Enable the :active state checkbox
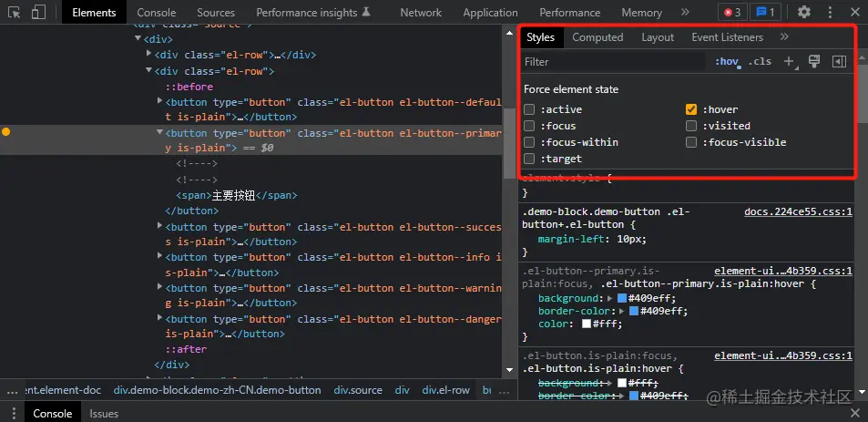Viewport: 868px width, 422px height. pos(529,109)
